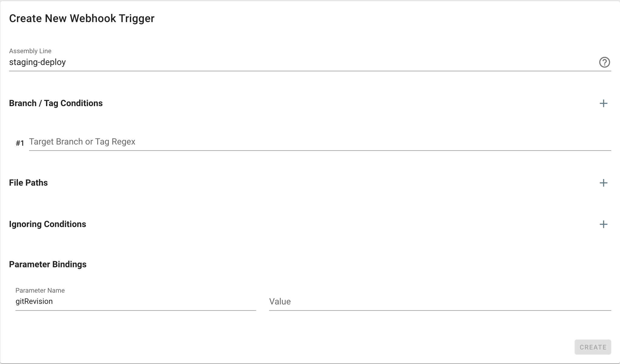The width and height of the screenshot is (620, 364).
Task: Click the gitRevision Parameter Name field
Action: pos(136,301)
